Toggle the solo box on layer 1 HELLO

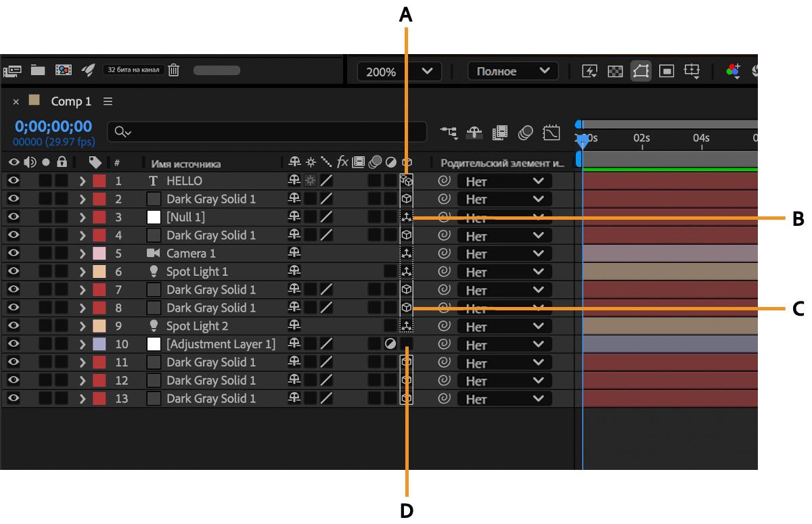coord(45,181)
